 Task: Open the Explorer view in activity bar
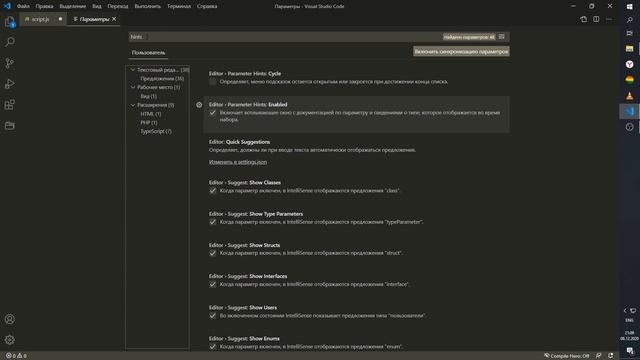10,22
